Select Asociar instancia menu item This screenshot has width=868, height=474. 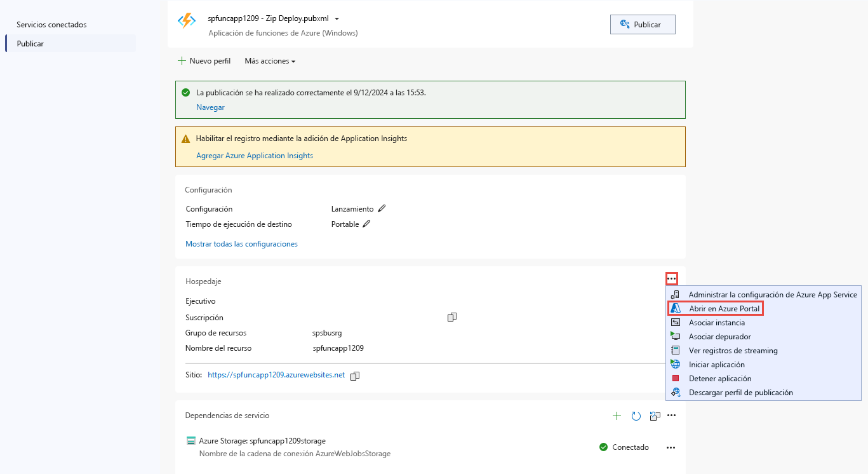click(x=763, y=322)
